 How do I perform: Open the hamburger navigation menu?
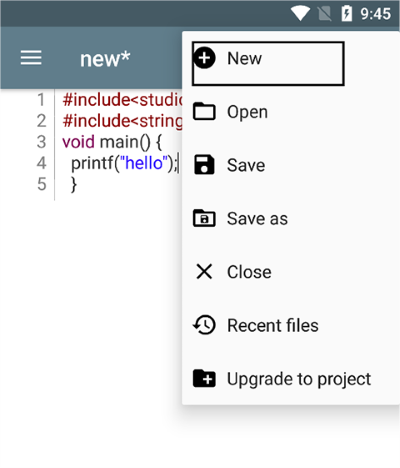coord(31,58)
